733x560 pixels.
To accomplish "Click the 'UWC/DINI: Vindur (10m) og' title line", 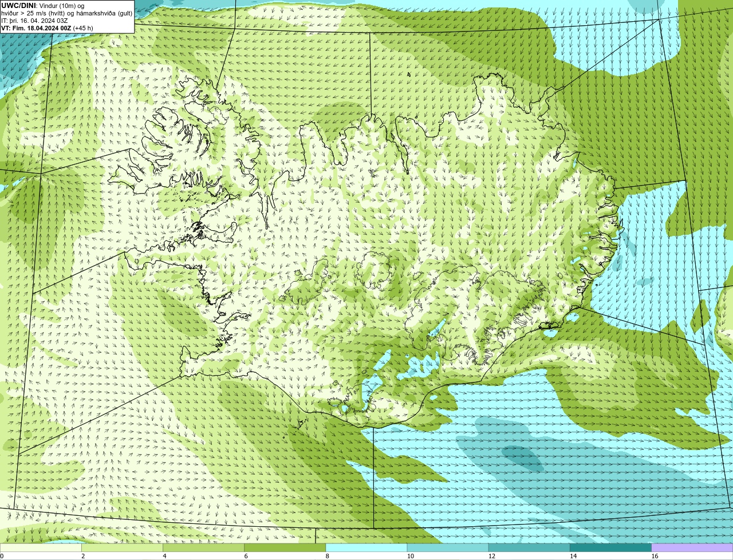I will click(42, 6).
